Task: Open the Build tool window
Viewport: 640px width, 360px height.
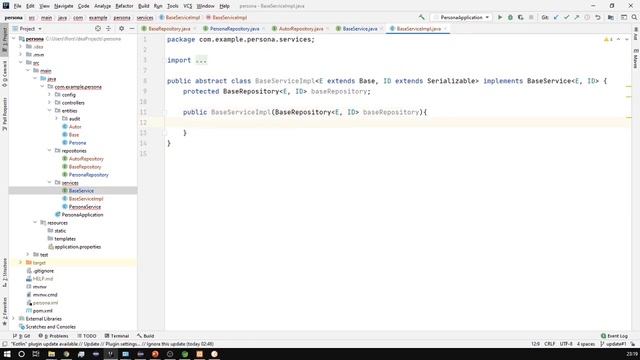Action: 146,336
